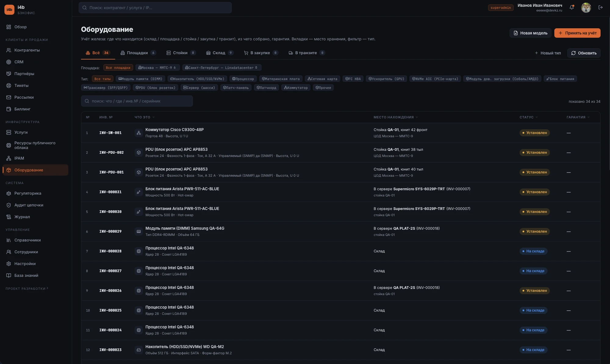Expand Проект разработки sidebar section
Viewport: 610px width, 364px height.
pyautogui.click(x=27, y=288)
